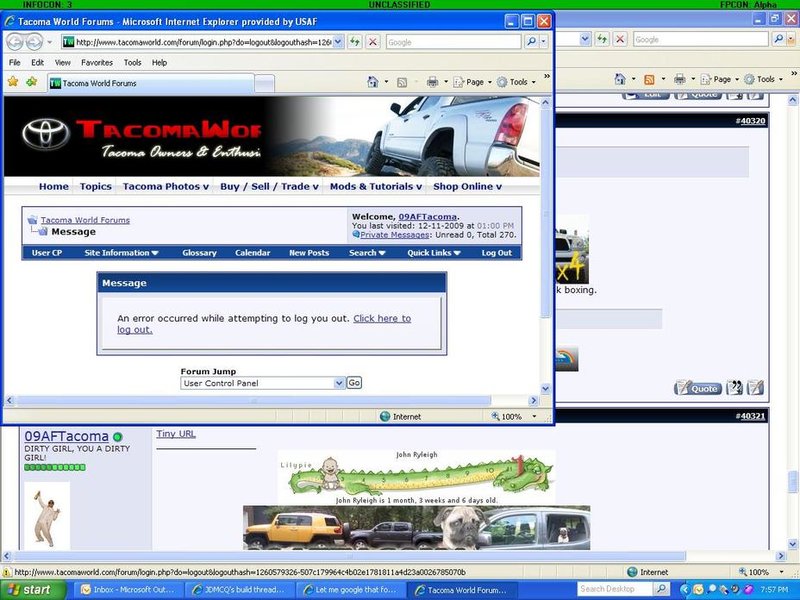Image resolution: width=800 pixels, height=600 pixels.
Task: Click Add to Favorites star-plus icon
Action: pyautogui.click(x=32, y=82)
